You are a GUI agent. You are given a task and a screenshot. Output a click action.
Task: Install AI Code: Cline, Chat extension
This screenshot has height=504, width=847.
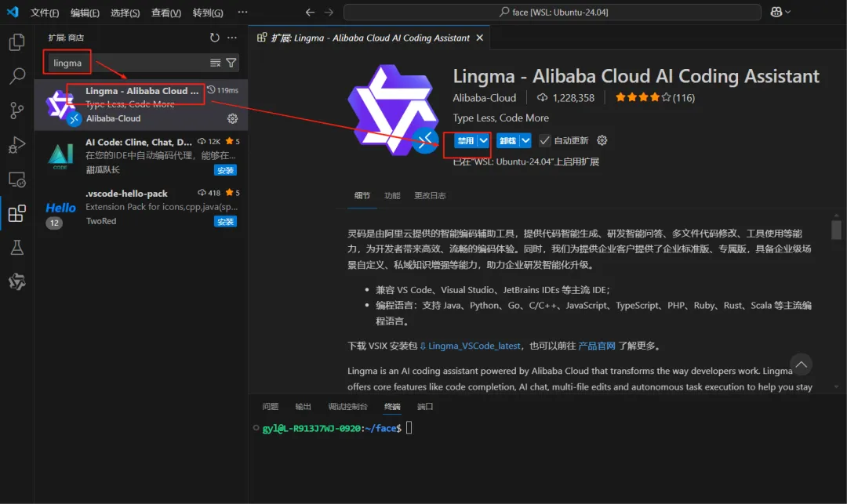(225, 171)
